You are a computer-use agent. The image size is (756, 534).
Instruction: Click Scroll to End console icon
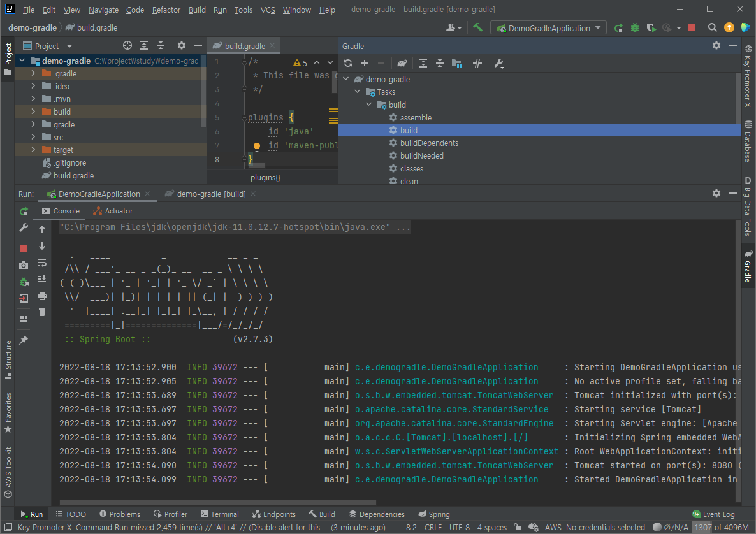(x=42, y=278)
